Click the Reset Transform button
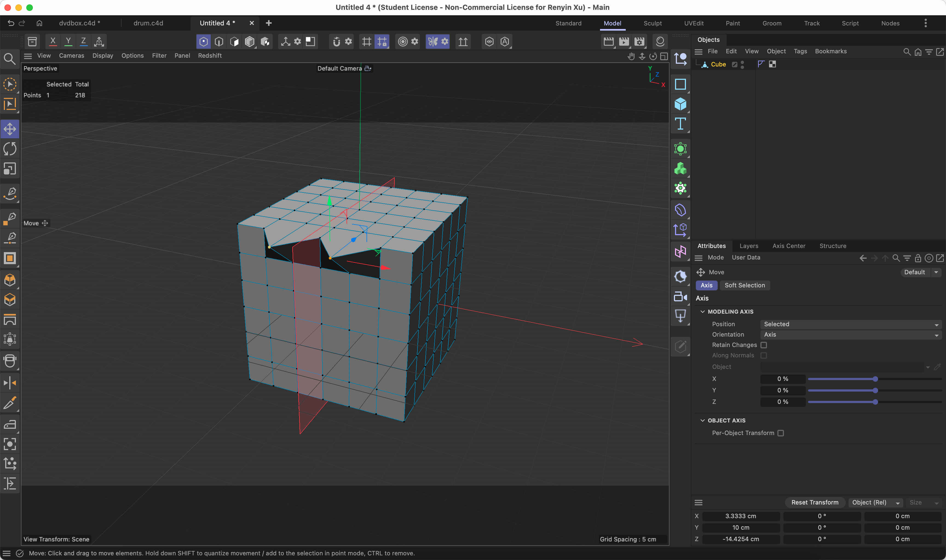 [815, 502]
